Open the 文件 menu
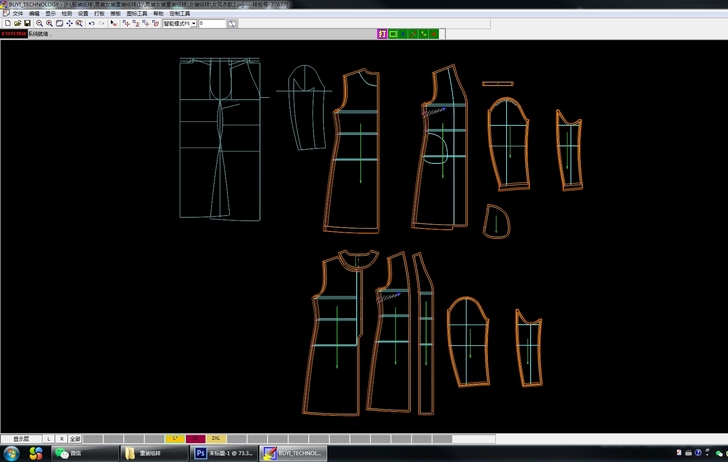The width and height of the screenshot is (728, 462). tap(18, 13)
